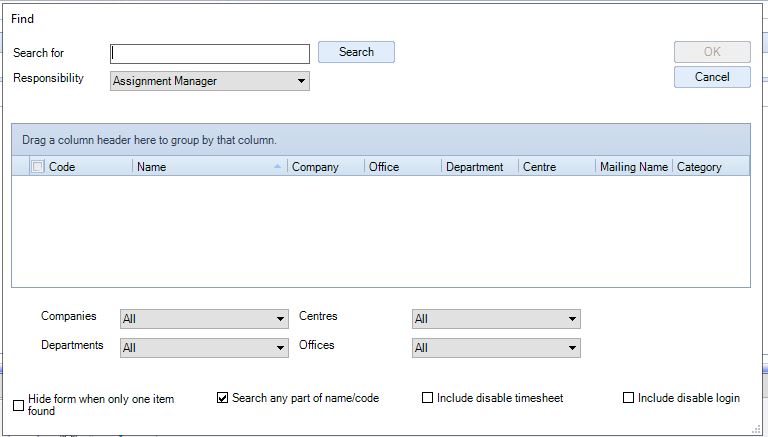Click the Search button
Screen dimensions: 768x437
coord(356,52)
